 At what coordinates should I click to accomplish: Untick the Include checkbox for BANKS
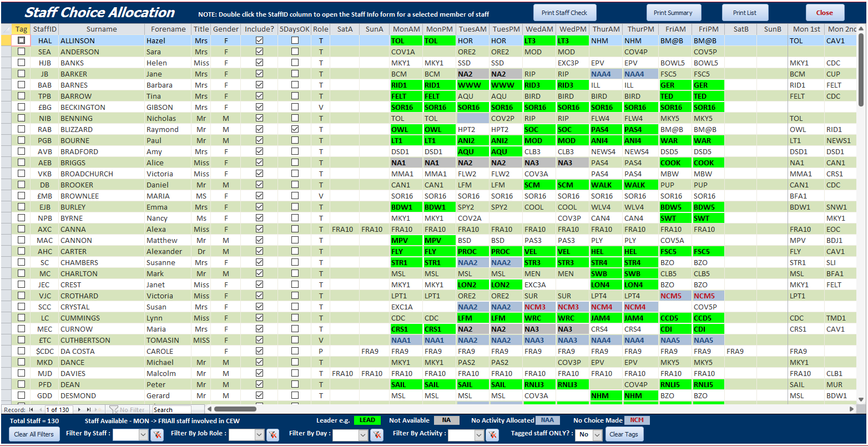pos(259,63)
